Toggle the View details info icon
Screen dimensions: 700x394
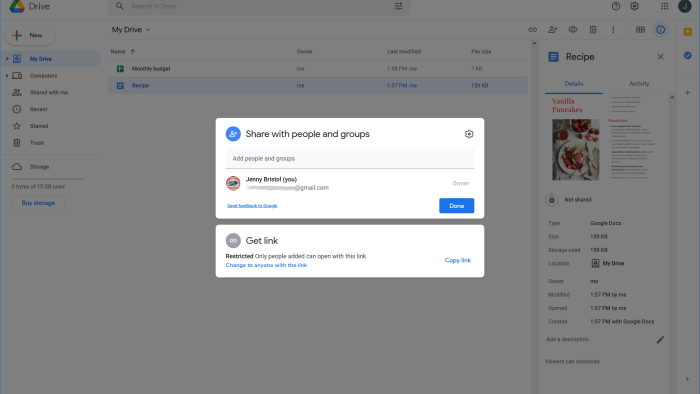pos(660,30)
